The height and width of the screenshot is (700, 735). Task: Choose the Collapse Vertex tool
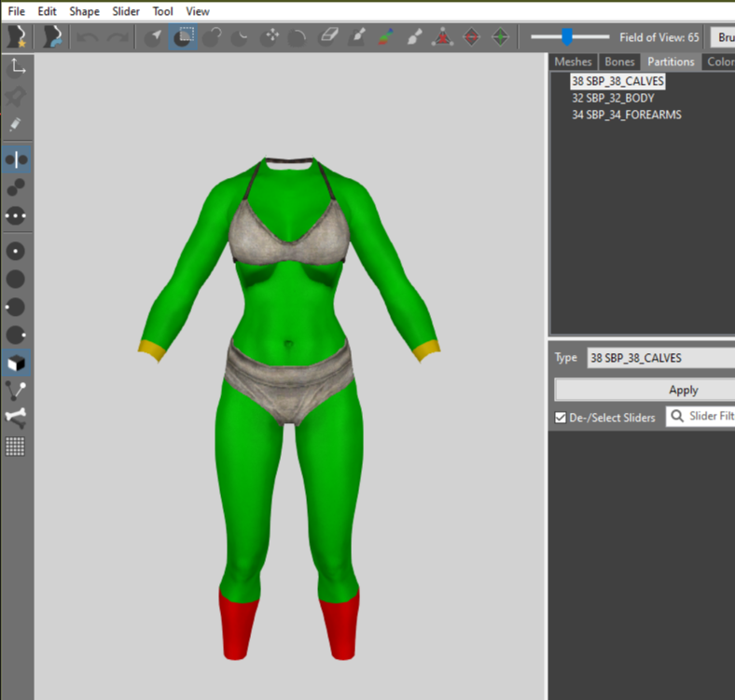point(443,36)
